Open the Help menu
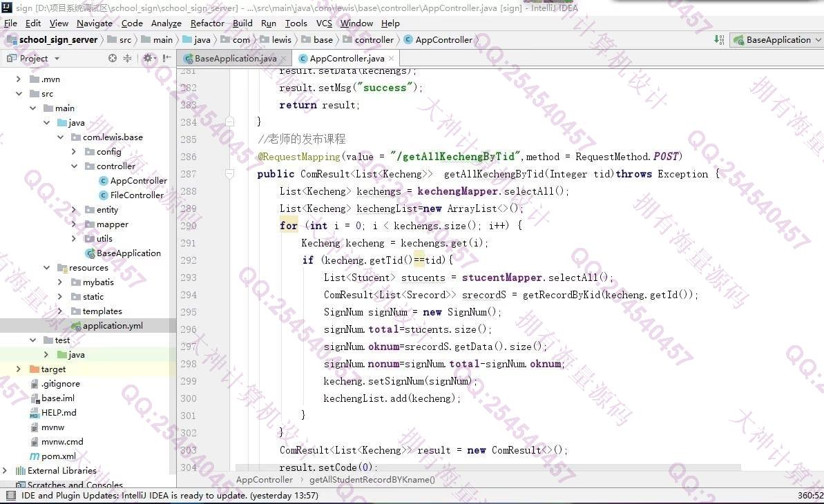 pyautogui.click(x=390, y=23)
